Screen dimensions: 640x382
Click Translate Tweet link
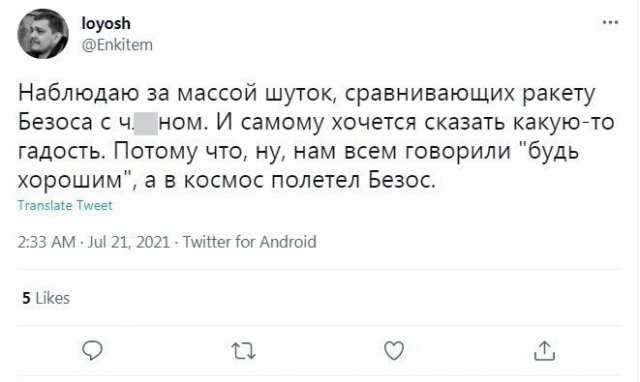(65, 205)
